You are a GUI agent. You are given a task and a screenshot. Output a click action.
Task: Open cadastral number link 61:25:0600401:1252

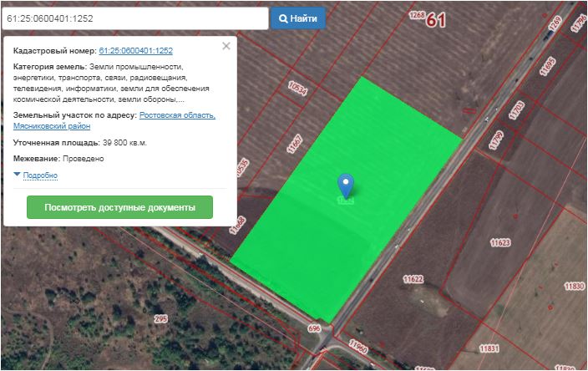coord(135,51)
